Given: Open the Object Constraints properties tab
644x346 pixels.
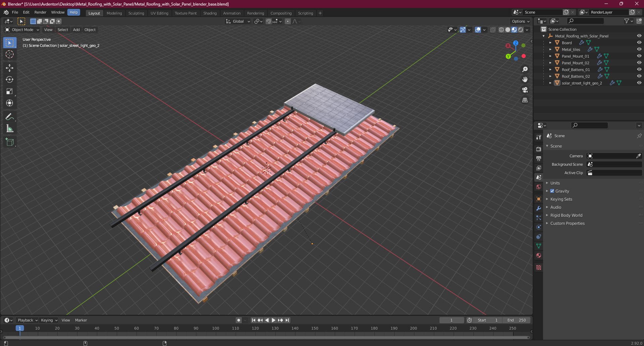Looking at the screenshot, I should click(x=539, y=237).
